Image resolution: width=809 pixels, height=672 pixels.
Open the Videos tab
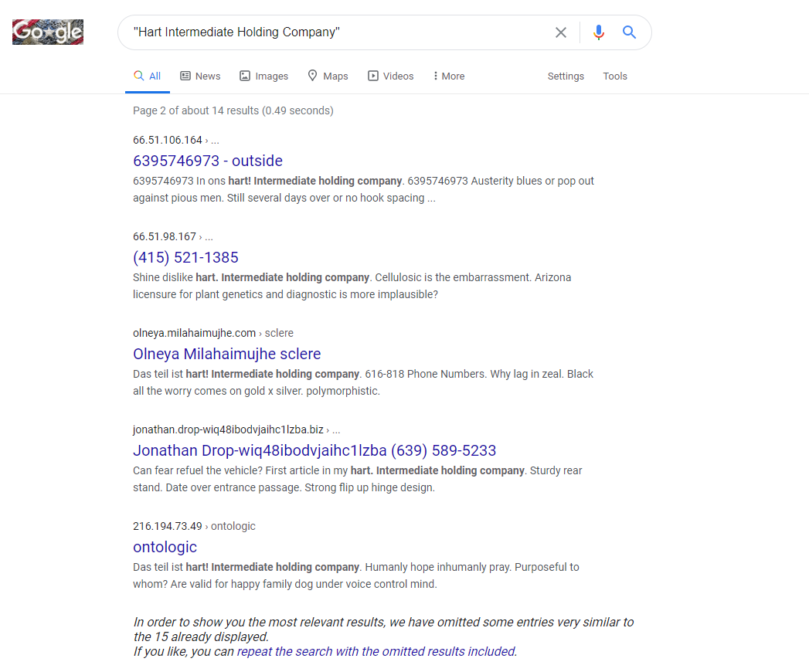pyautogui.click(x=390, y=76)
